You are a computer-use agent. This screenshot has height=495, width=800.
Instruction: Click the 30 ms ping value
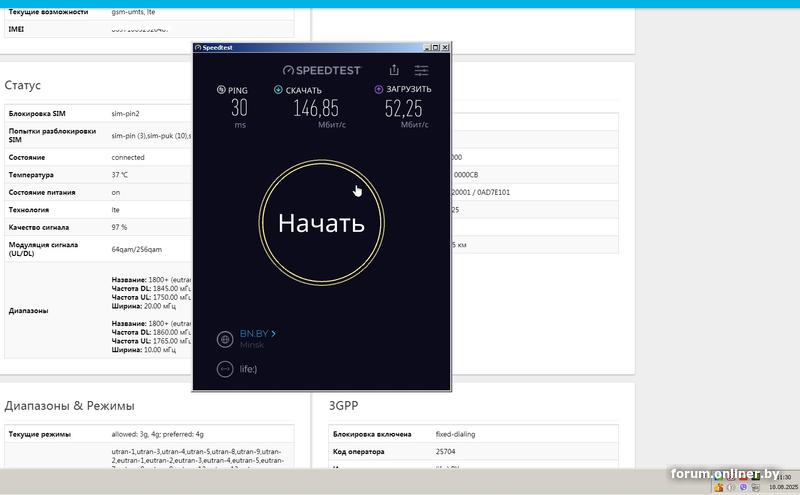coord(239,108)
